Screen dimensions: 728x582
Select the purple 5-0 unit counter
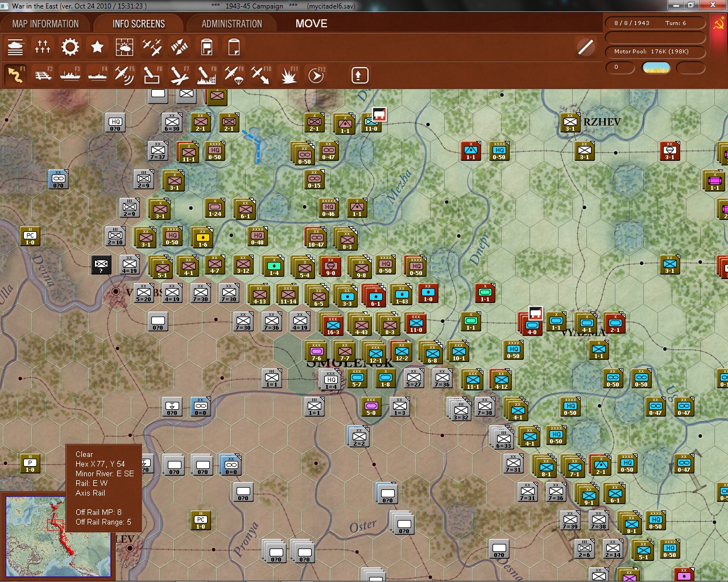pyautogui.click(x=371, y=406)
